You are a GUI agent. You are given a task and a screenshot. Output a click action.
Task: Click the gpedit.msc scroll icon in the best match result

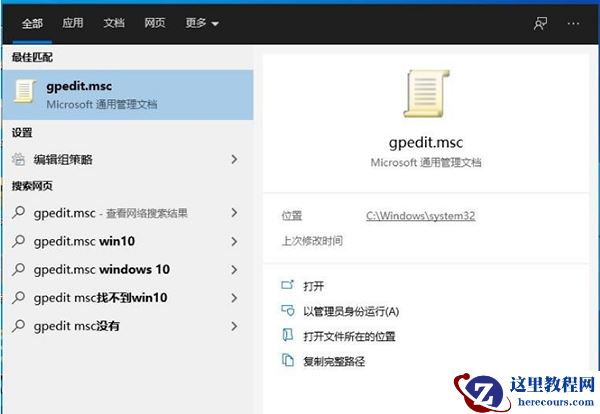pyautogui.click(x=24, y=91)
